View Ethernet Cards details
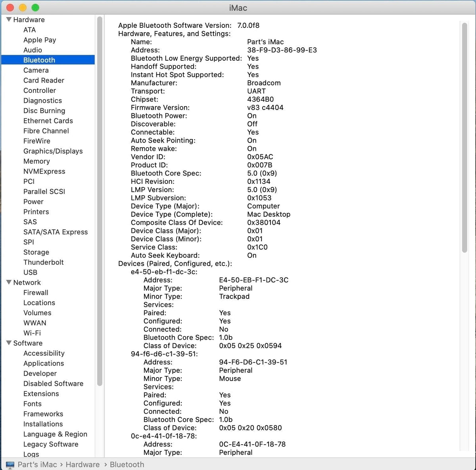Screen dimensions: 476x470 tap(48, 121)
